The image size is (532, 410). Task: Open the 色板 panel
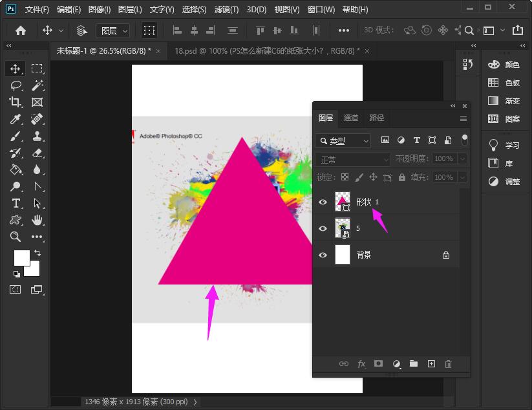504,83
